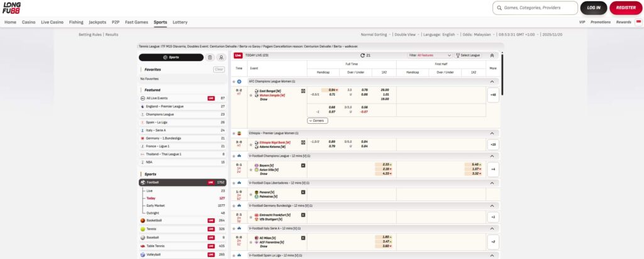644x259 pixels.
Task: Click statistics icon for Ethiopia Nigd Bank match
Action: tap(303, 143)
